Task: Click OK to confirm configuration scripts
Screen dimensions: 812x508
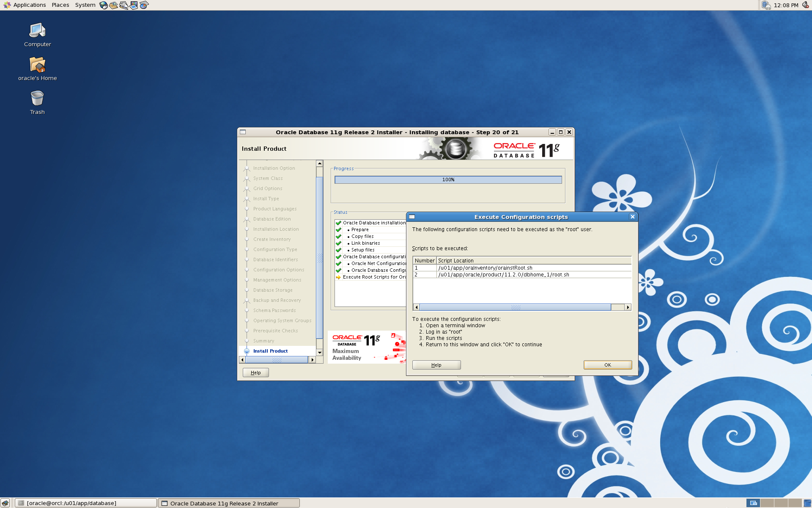Action: (607, 364)
